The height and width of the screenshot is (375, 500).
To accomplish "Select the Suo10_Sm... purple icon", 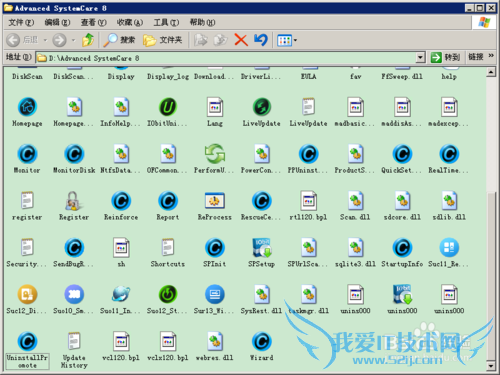I will tap(74, 295).
